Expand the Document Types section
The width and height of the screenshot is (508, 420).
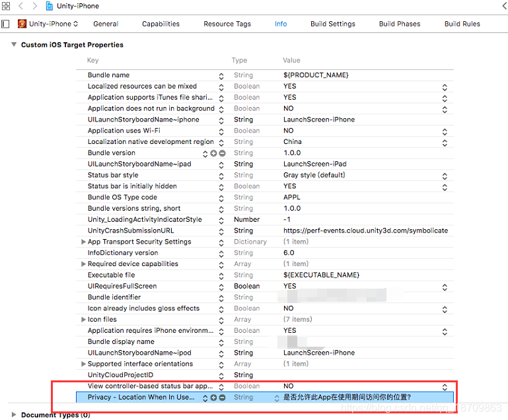click(14, 415)
